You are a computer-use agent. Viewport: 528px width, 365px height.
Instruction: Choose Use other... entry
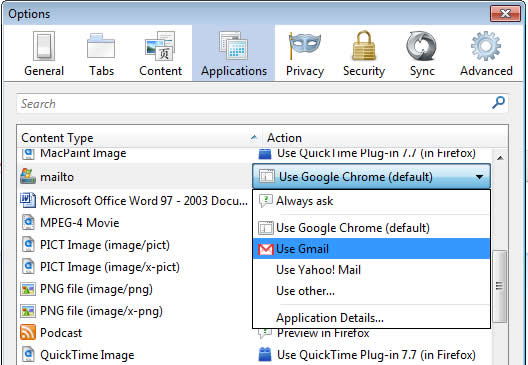click(x=371, y=291)
